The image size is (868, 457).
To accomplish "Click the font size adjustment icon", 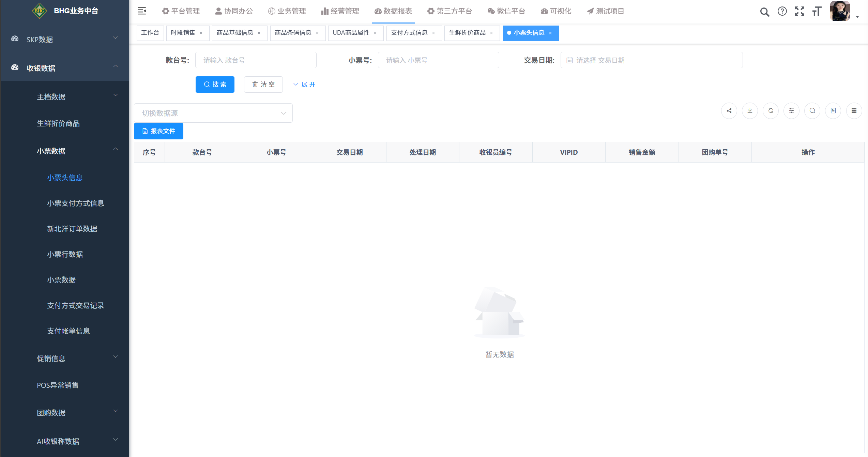I will [x=817, y=11].
